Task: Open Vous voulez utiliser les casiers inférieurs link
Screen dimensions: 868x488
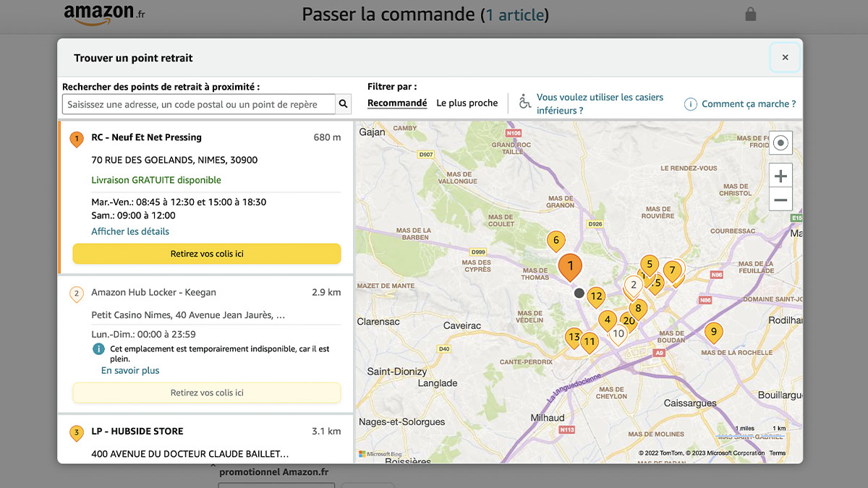Action: point(600,104)
